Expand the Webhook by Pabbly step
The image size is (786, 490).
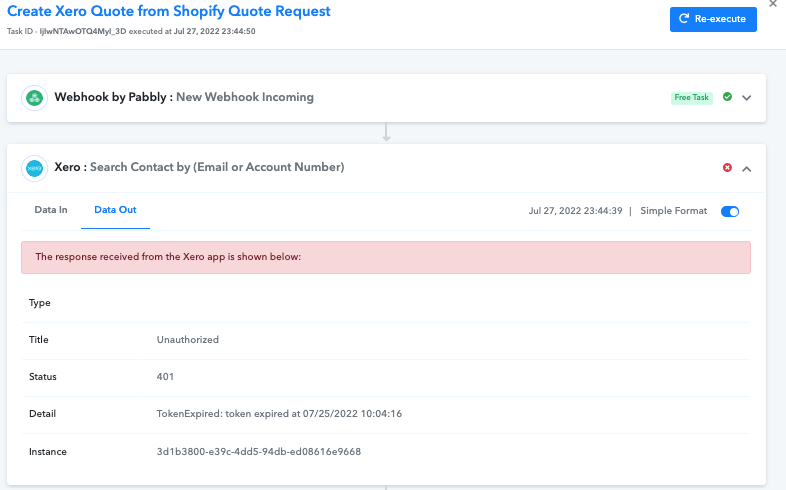(x=746, y=98)
